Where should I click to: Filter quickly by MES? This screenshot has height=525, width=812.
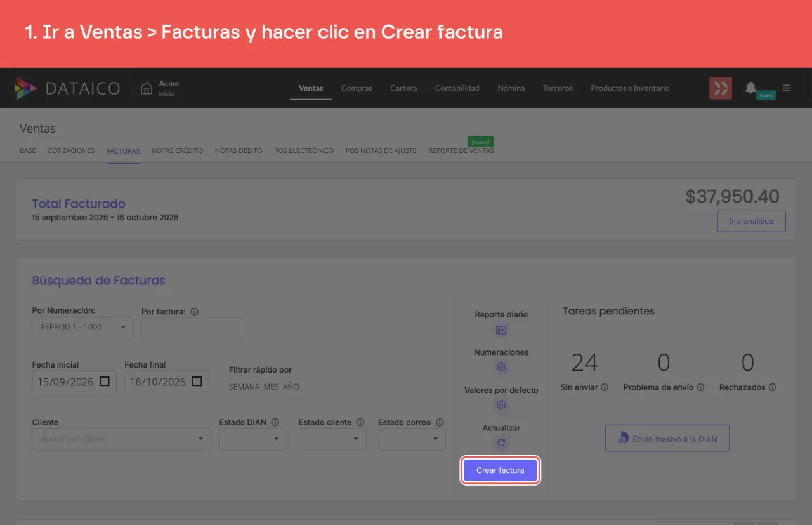click(272, 387)
